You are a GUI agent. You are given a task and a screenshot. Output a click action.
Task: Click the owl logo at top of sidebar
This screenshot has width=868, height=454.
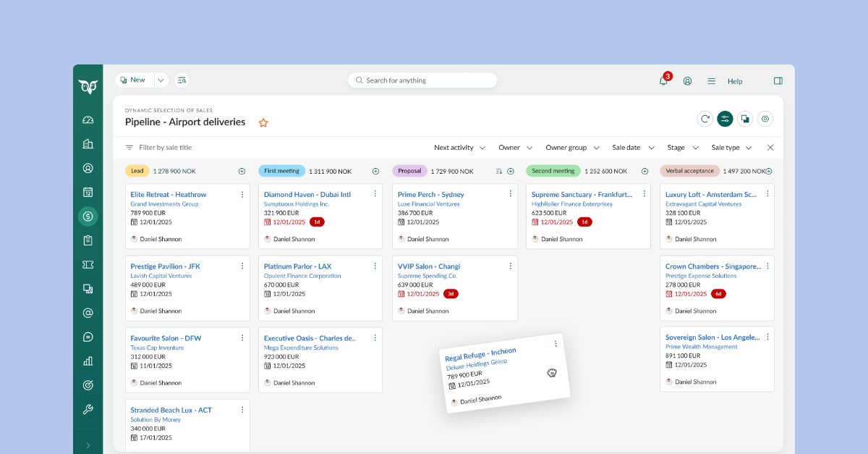[x=88, y=87]
